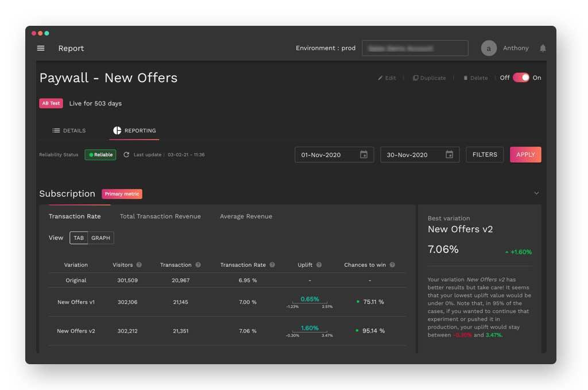The height and width of the screenshot is (390, 588).
Task: Click the notification bell icon
Action: tap(543, 48)
